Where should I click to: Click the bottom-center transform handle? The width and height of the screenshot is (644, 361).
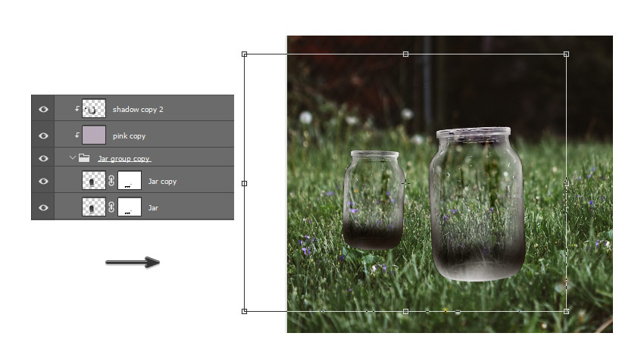point(406,311)
